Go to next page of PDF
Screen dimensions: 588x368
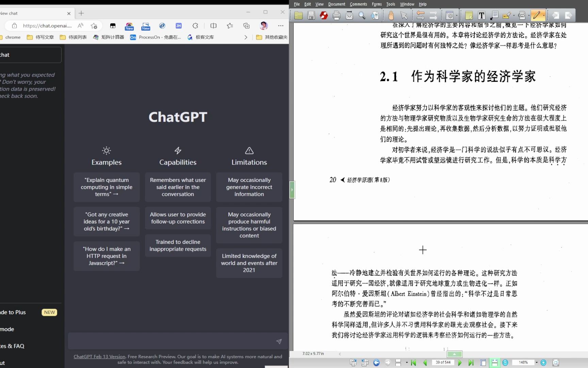point(460,363)
